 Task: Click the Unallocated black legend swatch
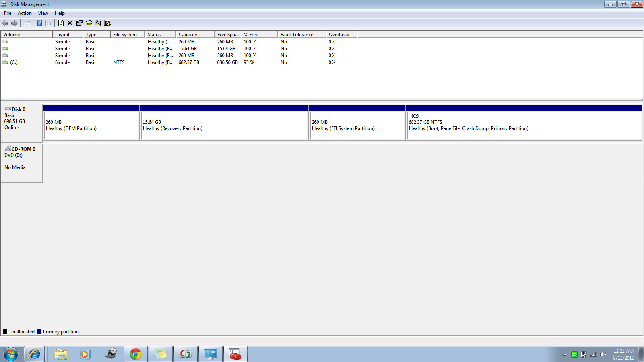coord(5,332)
